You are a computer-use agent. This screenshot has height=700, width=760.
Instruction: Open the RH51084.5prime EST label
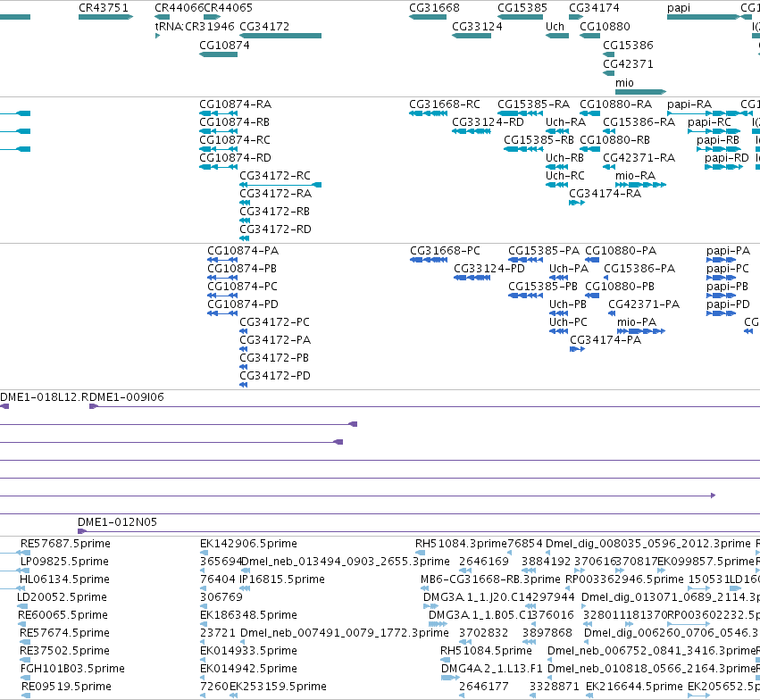coord(486,651)
